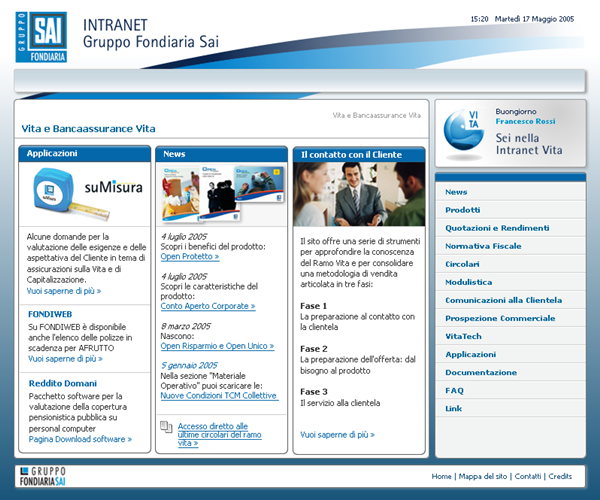
Task: Click the News panel header
Action: [222, 154]
